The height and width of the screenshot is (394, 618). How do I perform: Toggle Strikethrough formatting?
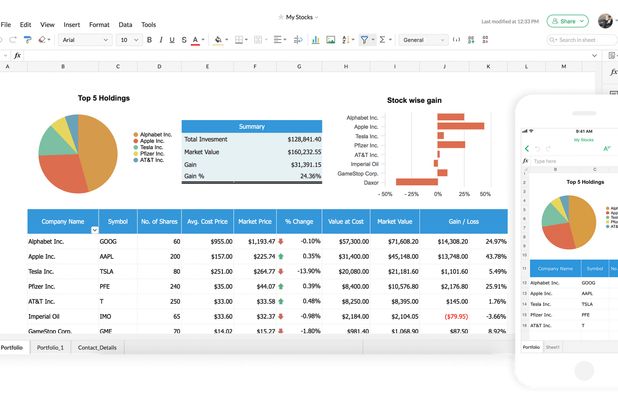[x=184, y=40]
